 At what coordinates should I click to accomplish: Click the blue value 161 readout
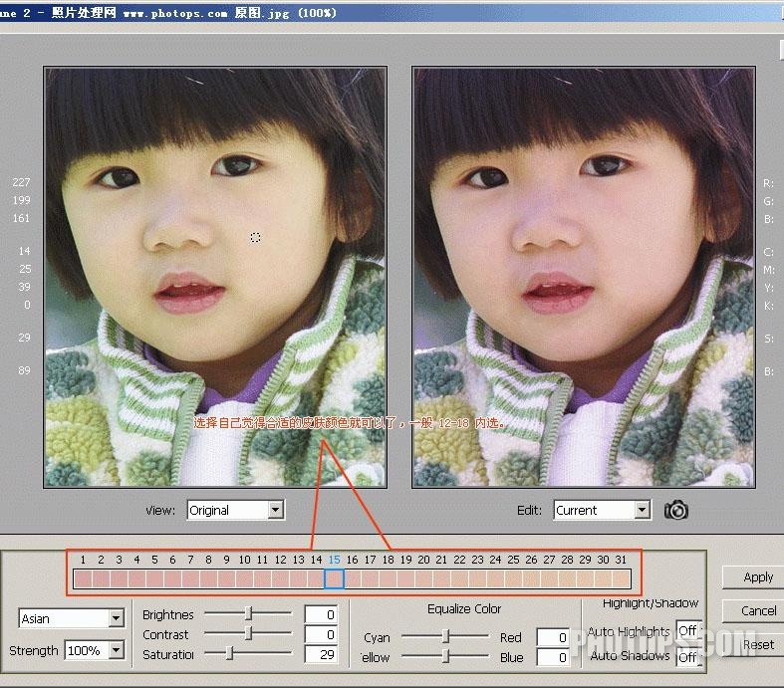click(21, 218)
